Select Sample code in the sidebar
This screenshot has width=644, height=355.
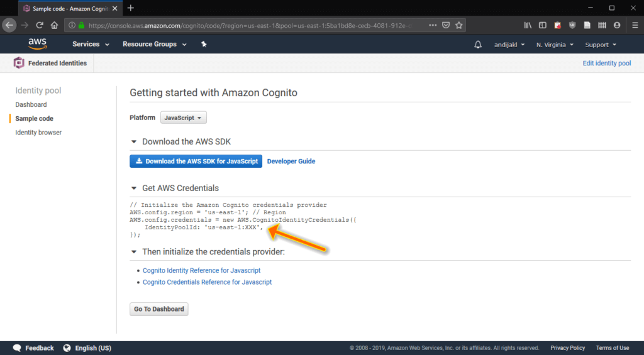click(34, 119)
